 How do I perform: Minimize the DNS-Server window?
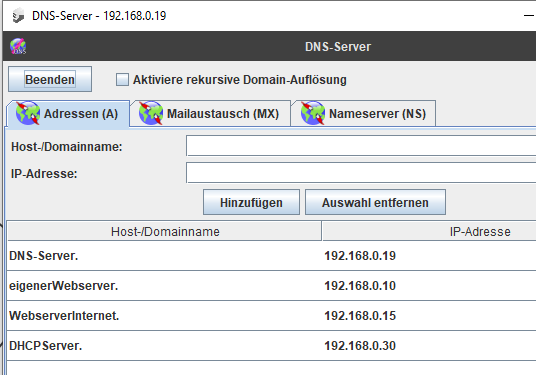point(529,16)
